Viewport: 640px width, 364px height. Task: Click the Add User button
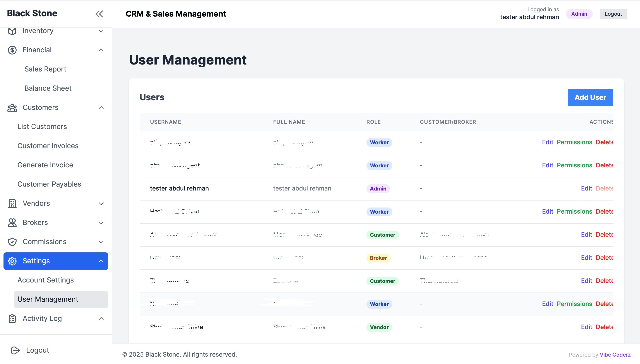pos(590,97)
